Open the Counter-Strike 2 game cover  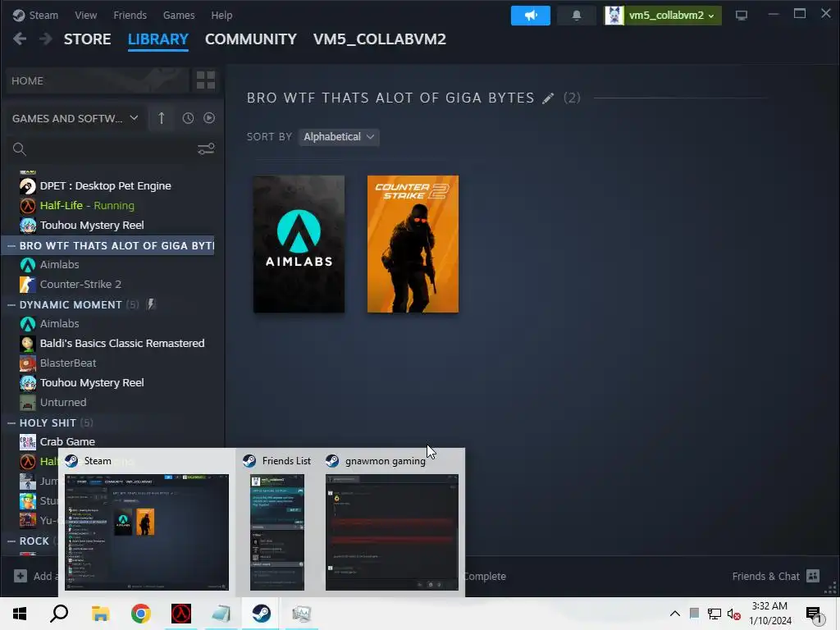pyautogui.click(x=413, y=244)
